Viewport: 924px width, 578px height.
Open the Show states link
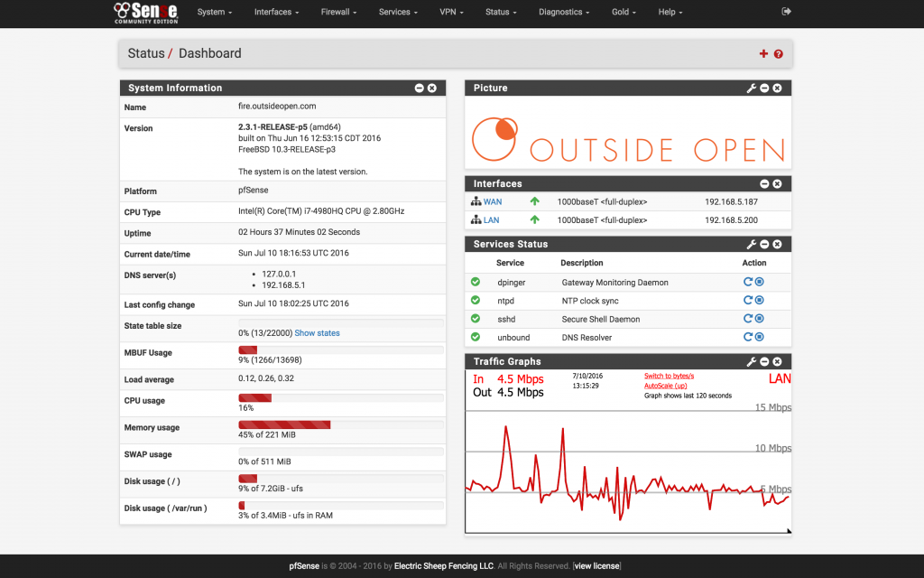tap(317, 333)
